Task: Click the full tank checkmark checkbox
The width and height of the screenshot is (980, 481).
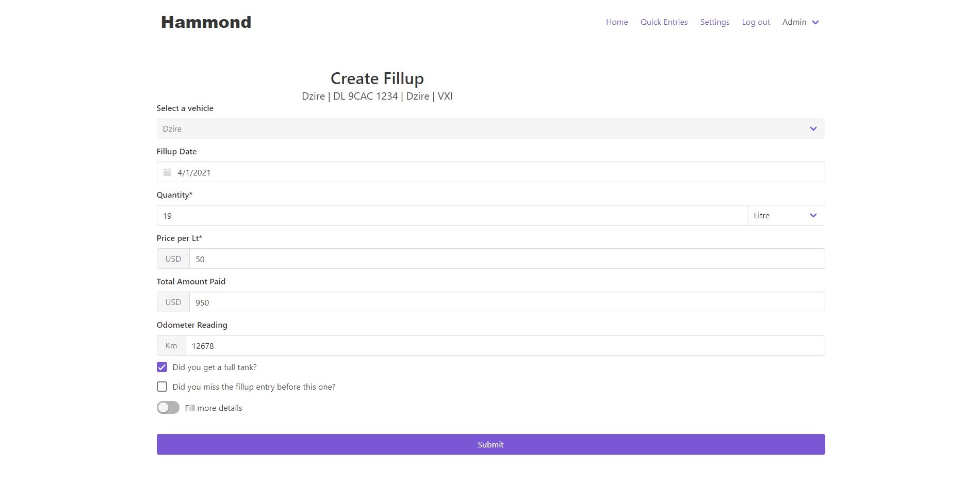Action: click(161, 366)
